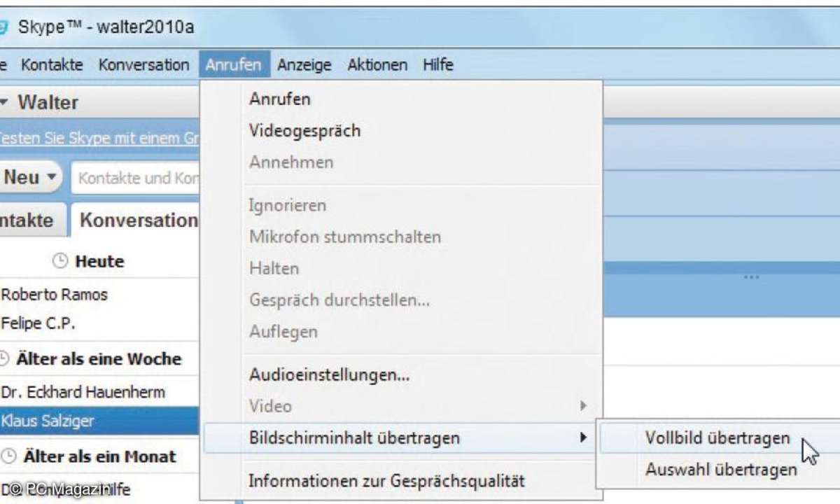Select the Felipe C.P. conversation
The height and width of the screenshot is (504, 840).
coord(100,323)
